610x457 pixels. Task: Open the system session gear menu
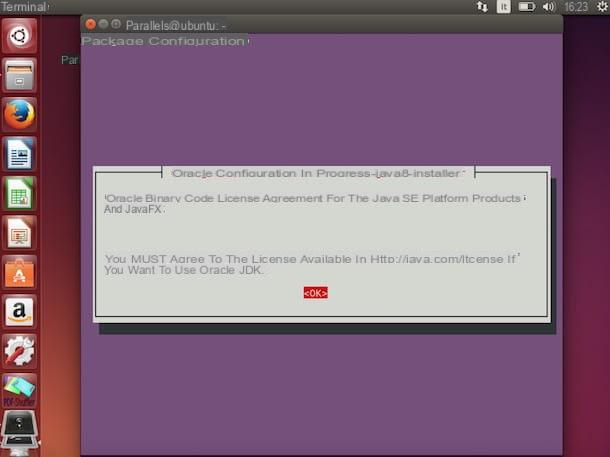[x=602, y=7]
